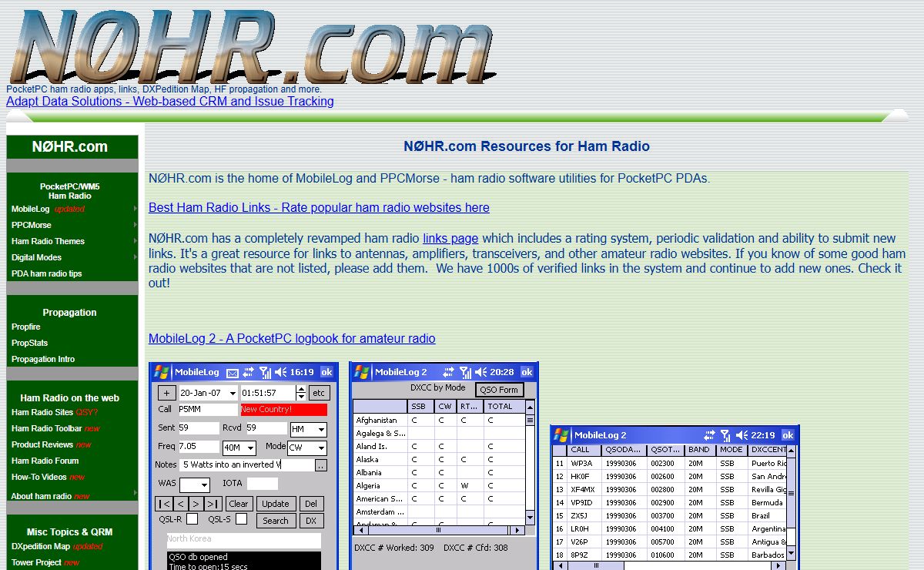Click the Update button in MobileLog
This screenshot has width=924, height=570.
[275, 504]
